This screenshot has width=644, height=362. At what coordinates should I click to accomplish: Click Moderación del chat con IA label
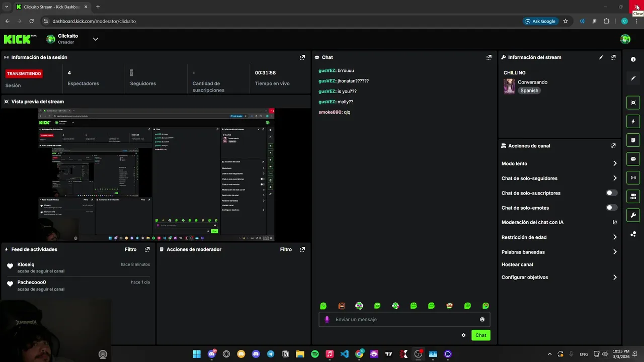[532, 222]
